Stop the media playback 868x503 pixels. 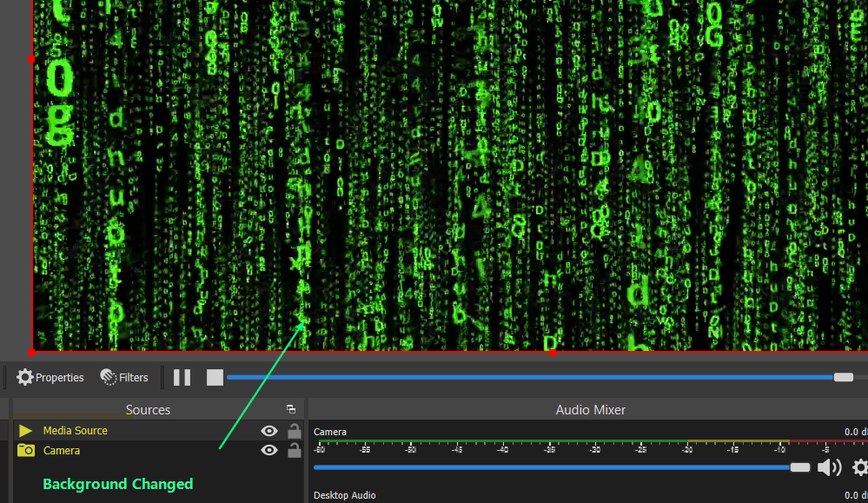click(214, 376)
